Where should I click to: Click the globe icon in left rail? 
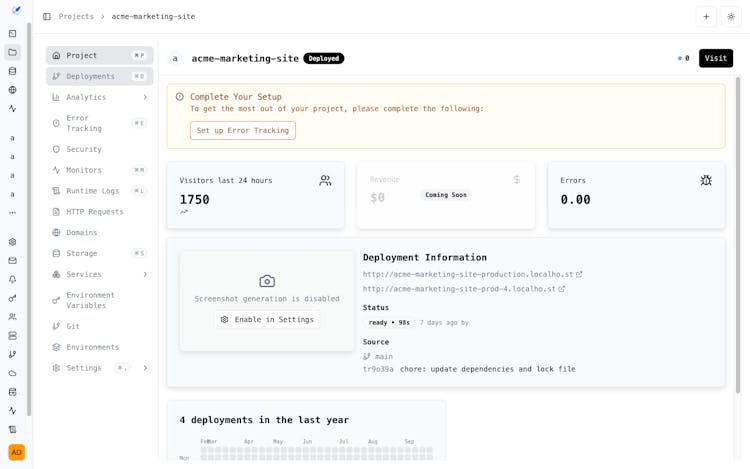(x=12, y=90)
